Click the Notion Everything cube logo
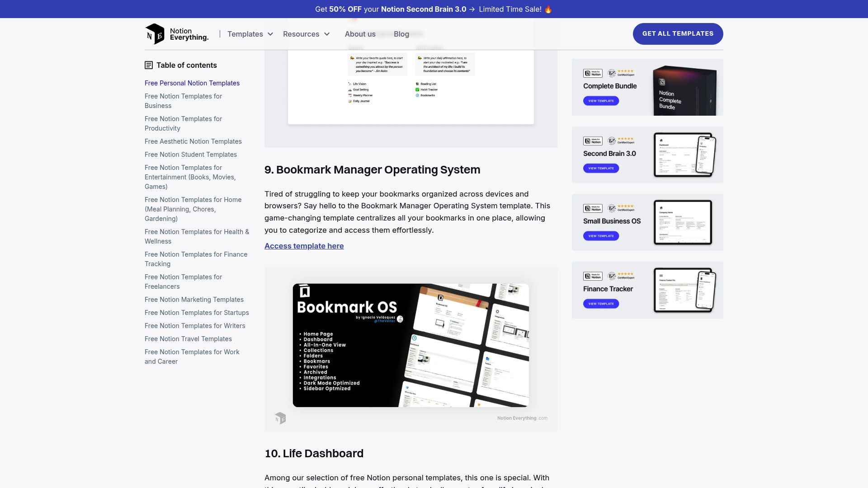The image size is (868, 488). click(x=155, y=34)
